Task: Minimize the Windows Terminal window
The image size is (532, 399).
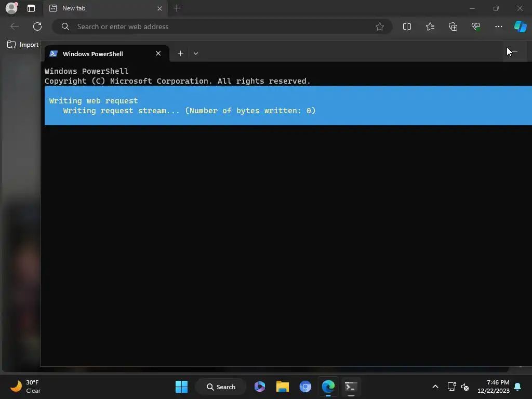Action: pyautogui.click(x=514, y=52)
